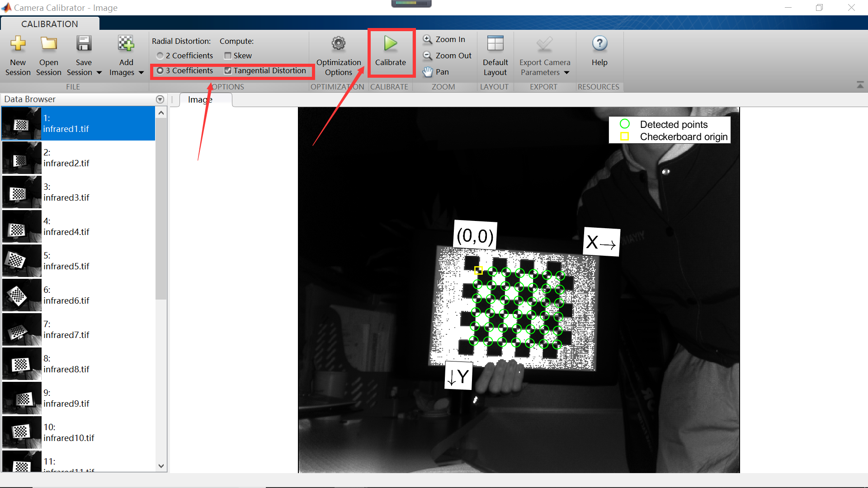
Task: Select 2 Coefficients radial distortion option
Action: click(160, 56)
